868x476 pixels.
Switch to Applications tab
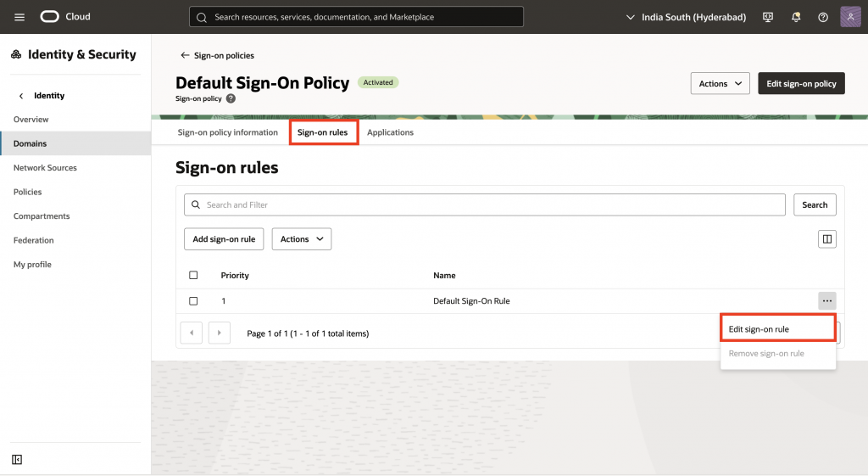(390, 132)
